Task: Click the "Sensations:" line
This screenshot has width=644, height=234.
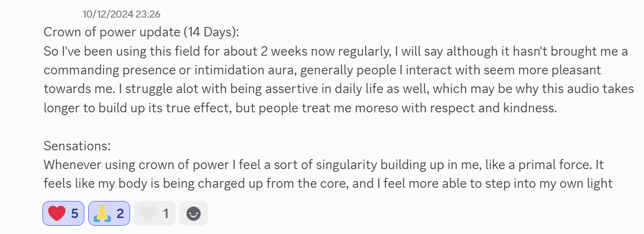Action: point(77,146)
